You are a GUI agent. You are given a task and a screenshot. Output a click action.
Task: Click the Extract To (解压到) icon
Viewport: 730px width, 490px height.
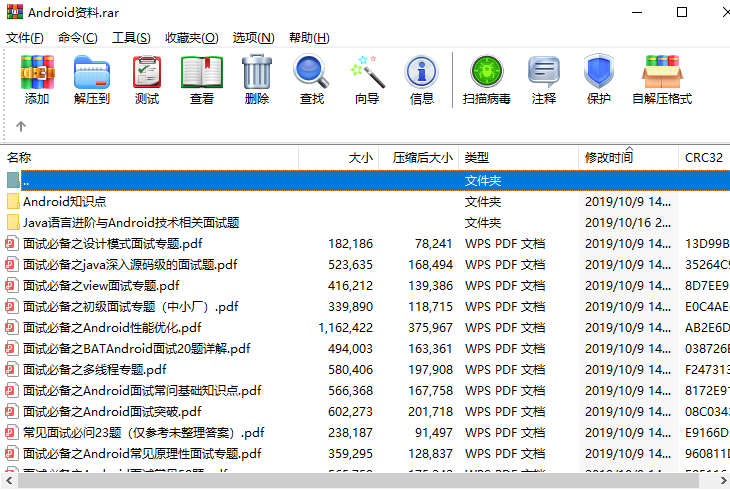point(92,72)
